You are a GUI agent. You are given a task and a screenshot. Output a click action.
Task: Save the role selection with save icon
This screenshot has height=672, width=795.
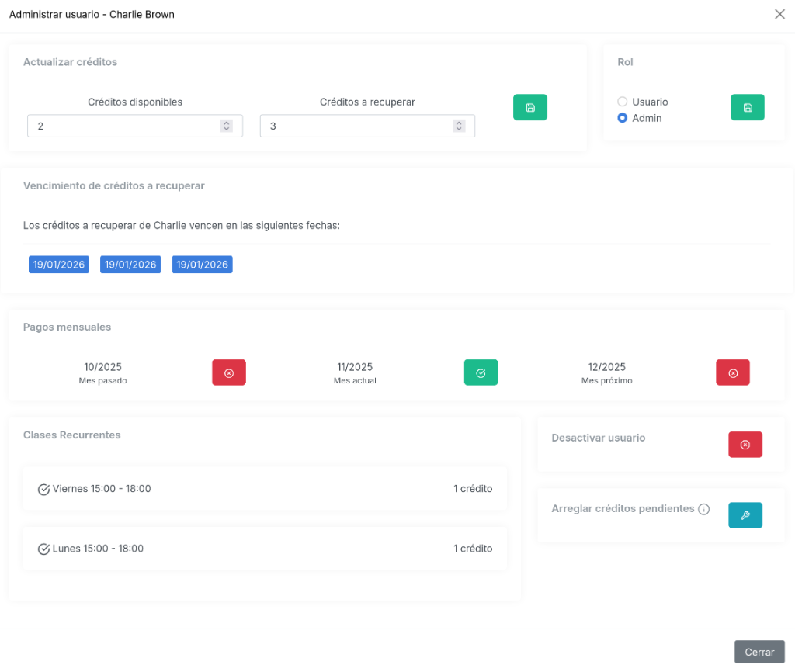point(747,107)
